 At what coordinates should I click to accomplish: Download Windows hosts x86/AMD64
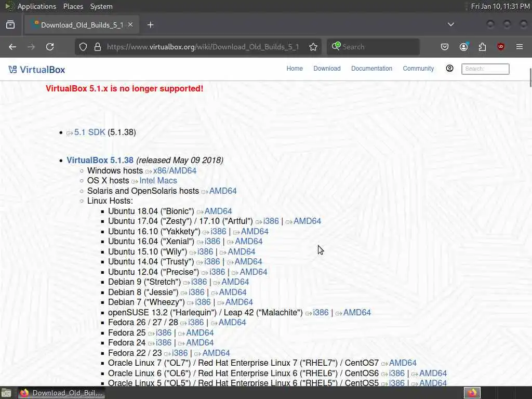[x=175, y=170]
